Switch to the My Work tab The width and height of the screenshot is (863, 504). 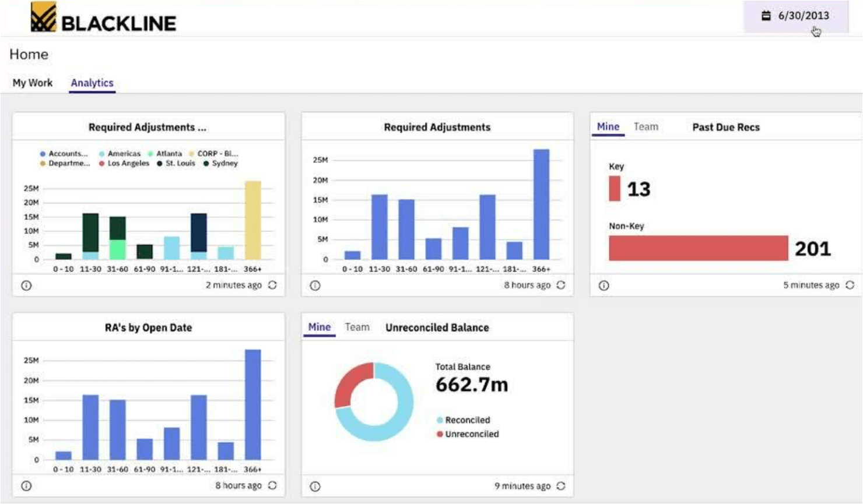pos(33,83)
